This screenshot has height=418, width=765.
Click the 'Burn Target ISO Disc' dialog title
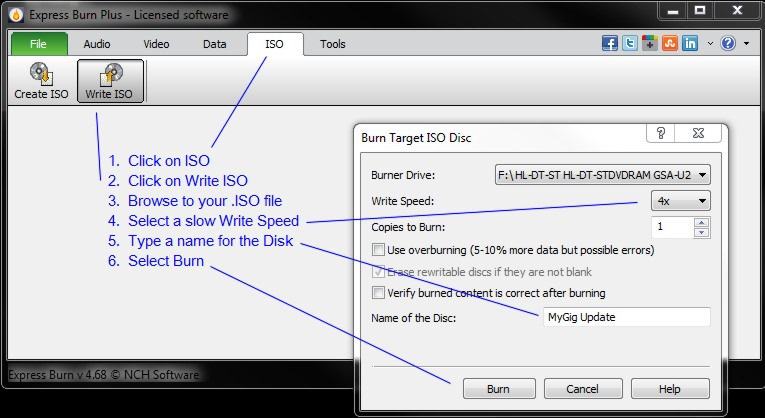pos(416,138)
